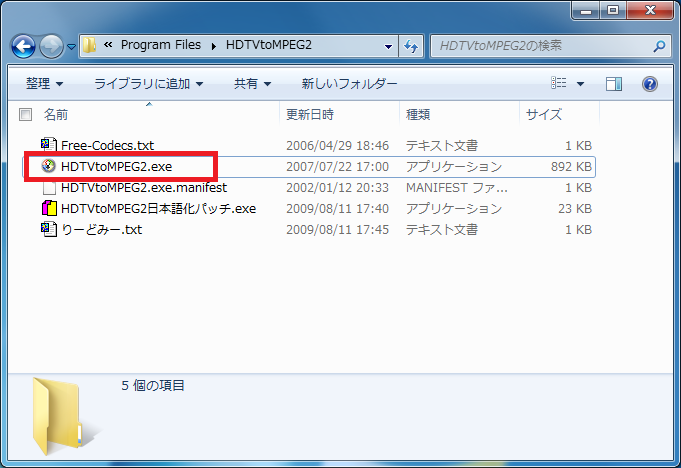
Task: Toggle the select-all checkbox in header
Action: (26, 115)
